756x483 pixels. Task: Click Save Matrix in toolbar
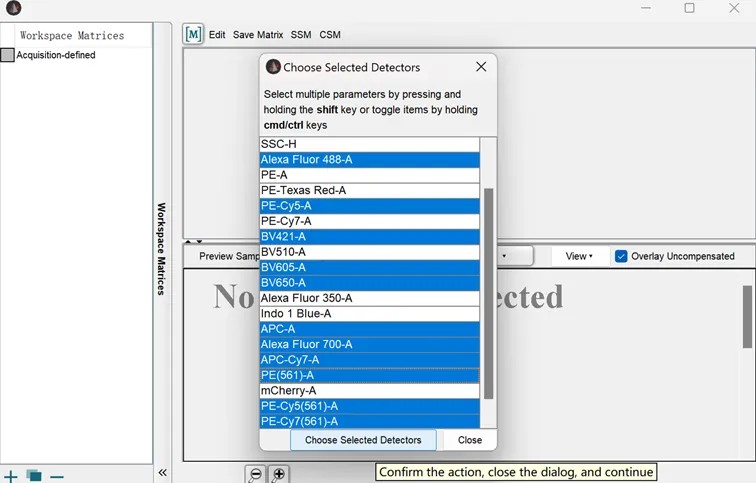(x=258, y=35)
